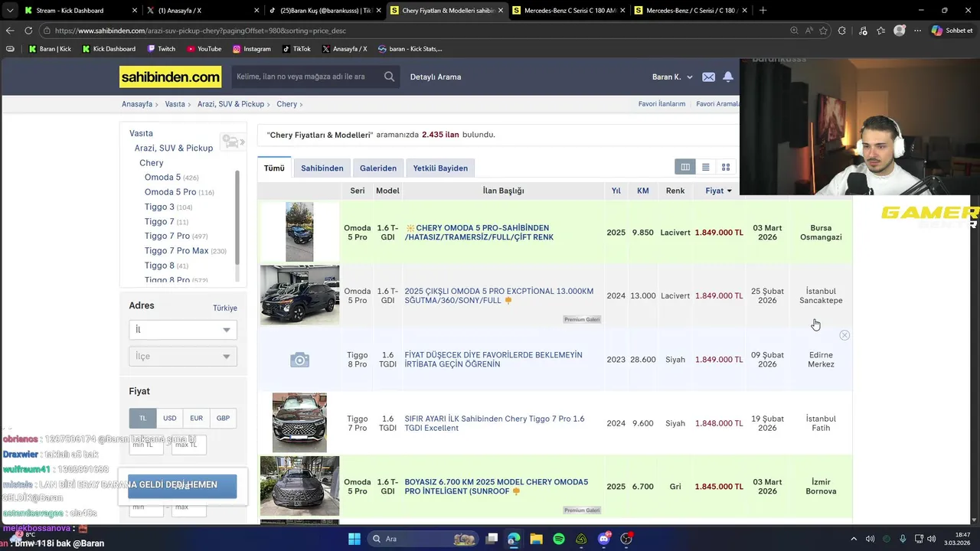Switch to Tümü listings tab
Screen dimensions: 980x551
pos(274,168)
